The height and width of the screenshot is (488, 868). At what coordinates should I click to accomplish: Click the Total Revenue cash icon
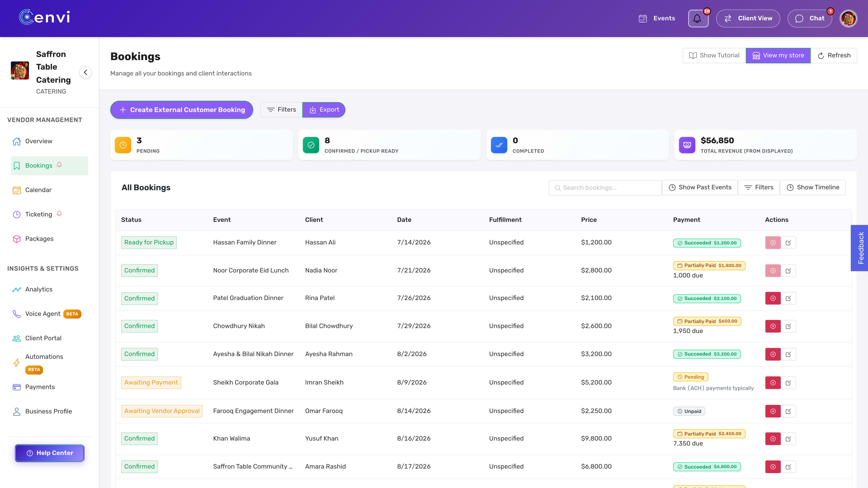(x=687, y=145)
